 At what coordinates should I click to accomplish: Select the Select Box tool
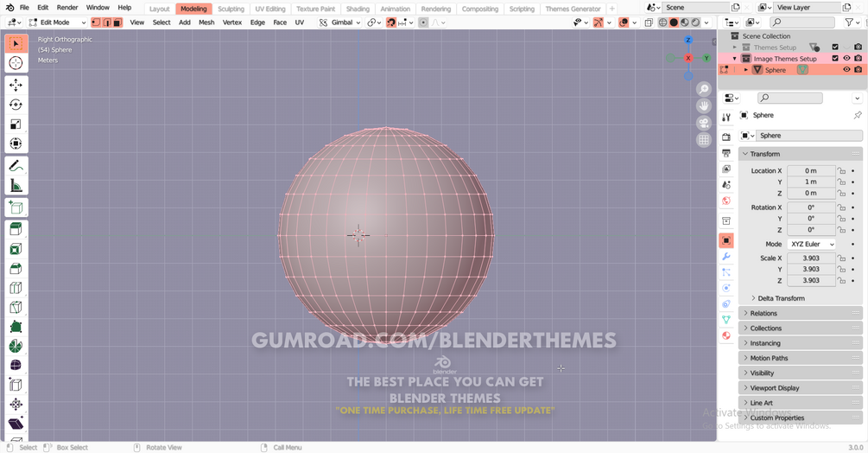[16, 43]
